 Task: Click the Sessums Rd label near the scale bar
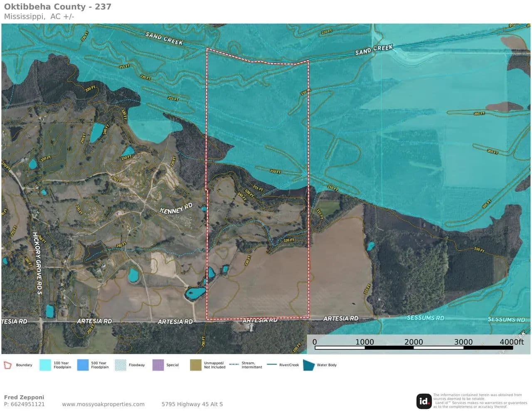click(425, 318)
